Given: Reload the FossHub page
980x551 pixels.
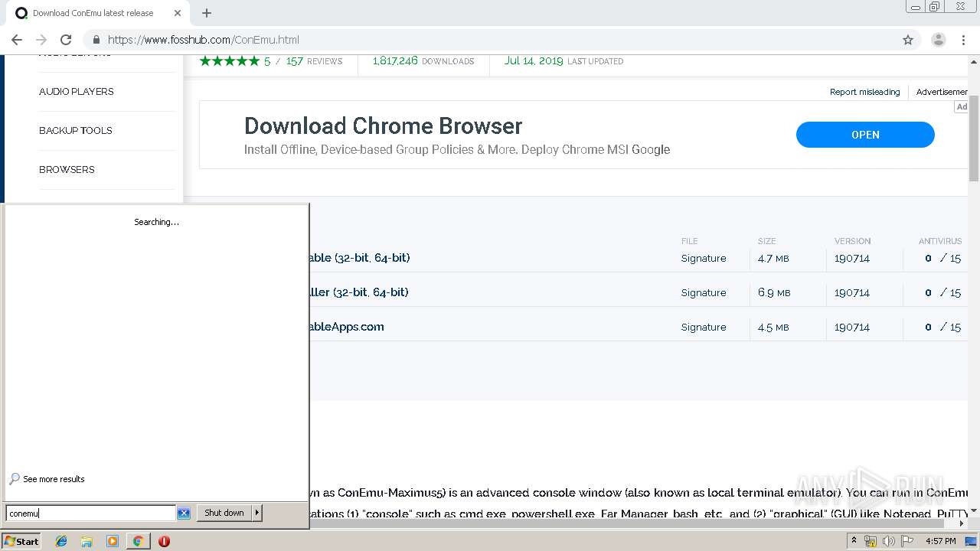Looking at the screenshot, I should click(x=66, y=40).
